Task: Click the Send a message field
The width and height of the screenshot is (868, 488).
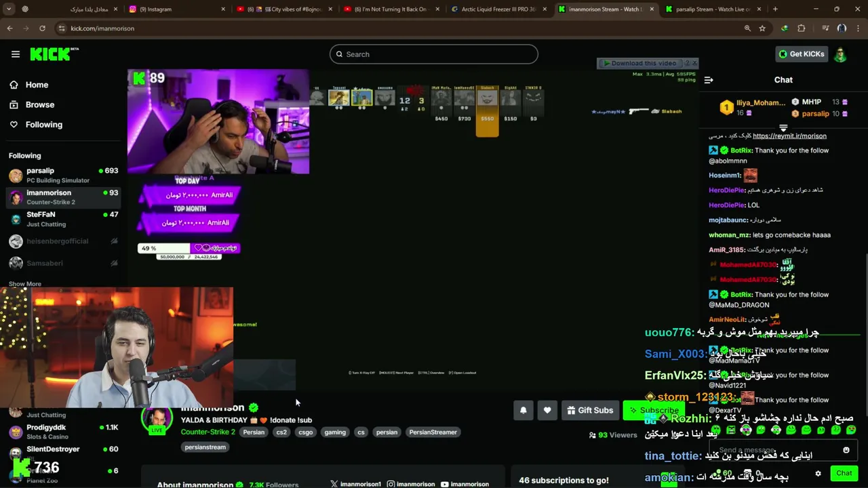Action: click(776, 450)
